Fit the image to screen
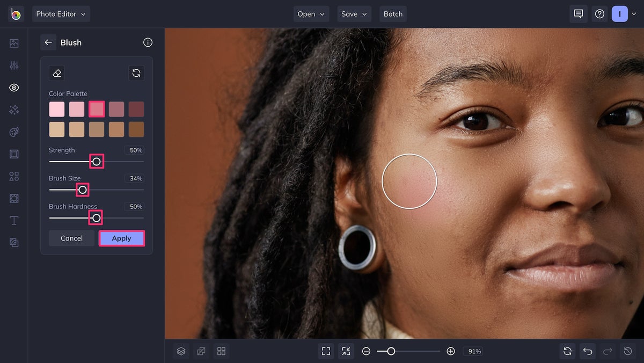644x363 pixels. [326, 351]
